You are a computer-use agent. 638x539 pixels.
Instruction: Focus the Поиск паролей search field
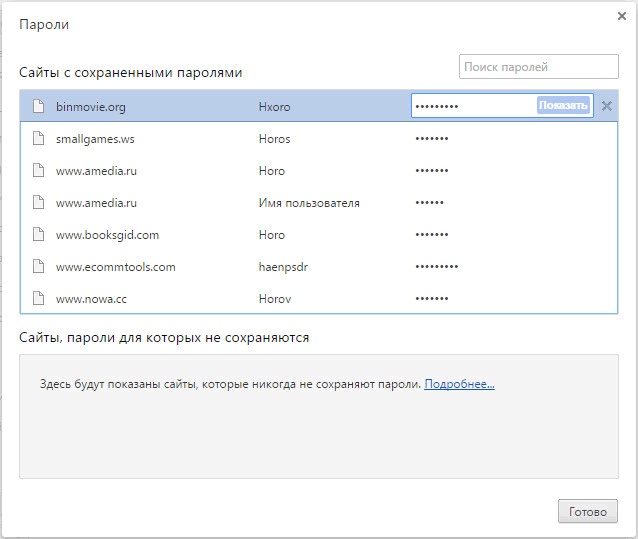[x=538, y=67]
